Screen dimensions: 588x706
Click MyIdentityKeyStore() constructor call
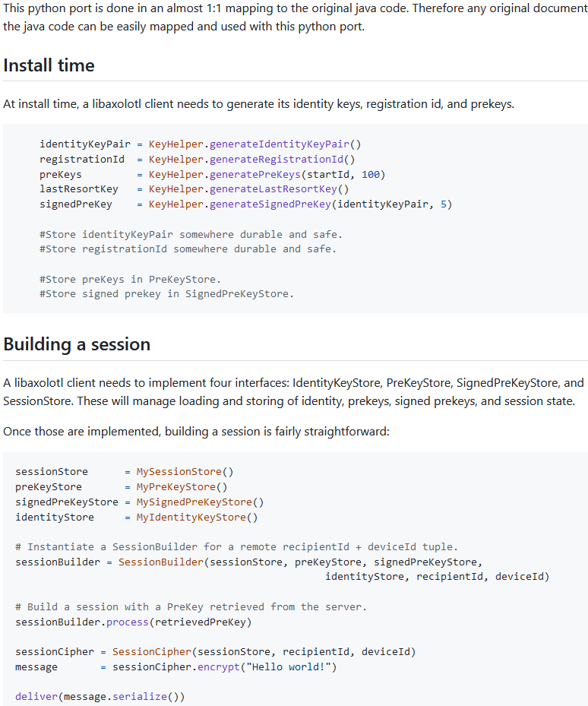[198, 518]
